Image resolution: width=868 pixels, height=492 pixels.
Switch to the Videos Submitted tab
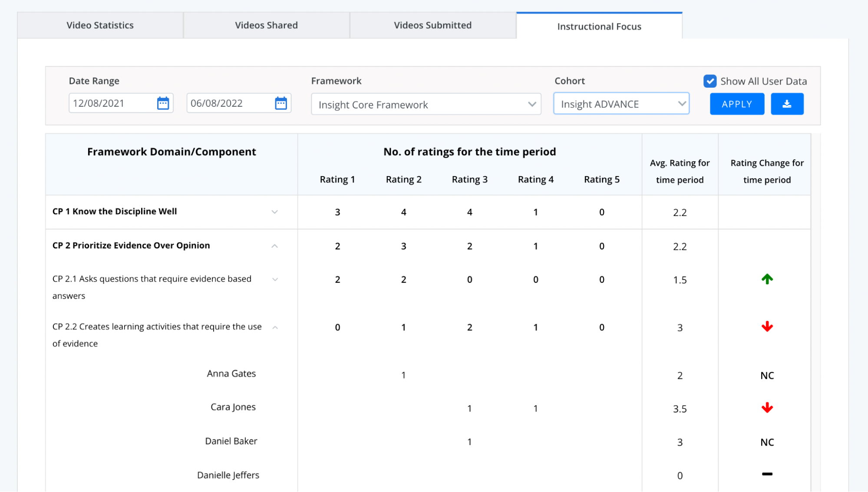pos(433,25)
